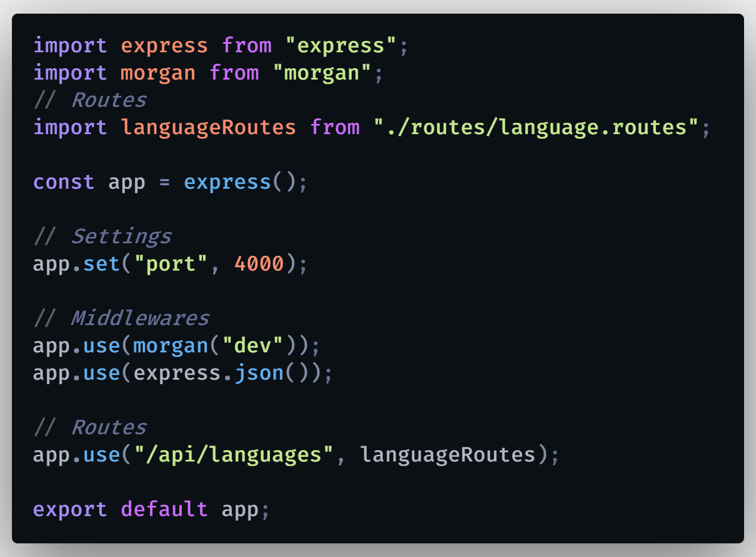Image resolution: width=756 pixels, height=557 pixels.
Task: Click the "dev" string inside morgan call
Action: pyautogui.click(x=252, y=346)
